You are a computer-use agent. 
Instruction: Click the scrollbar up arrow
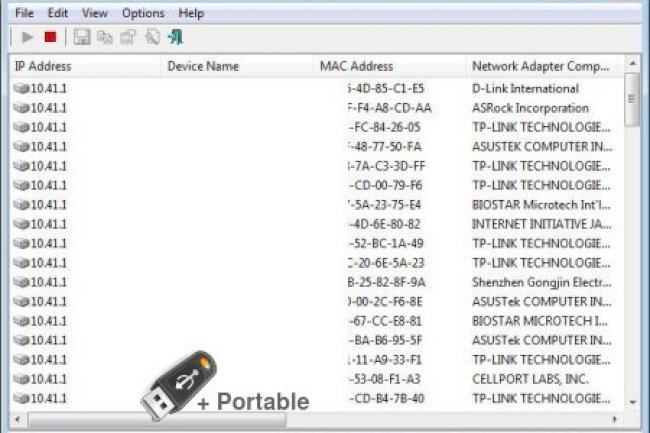[632, 64]
